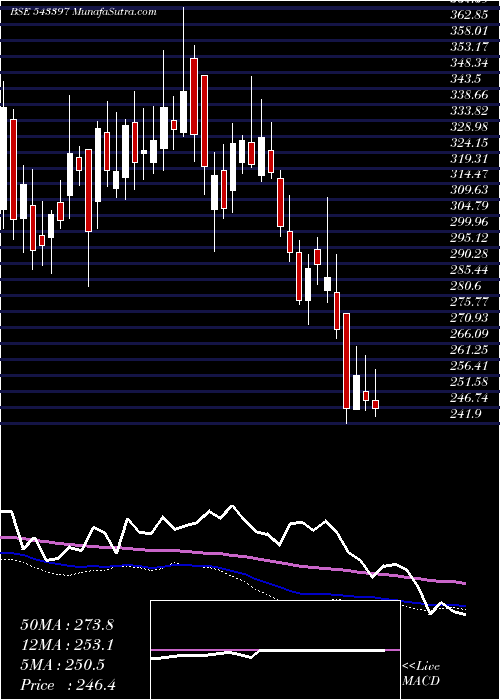Image resolution: width=500 pixels, height=700 pixels.
Task: Click the 314.47 price axis label
Action: 468,175
